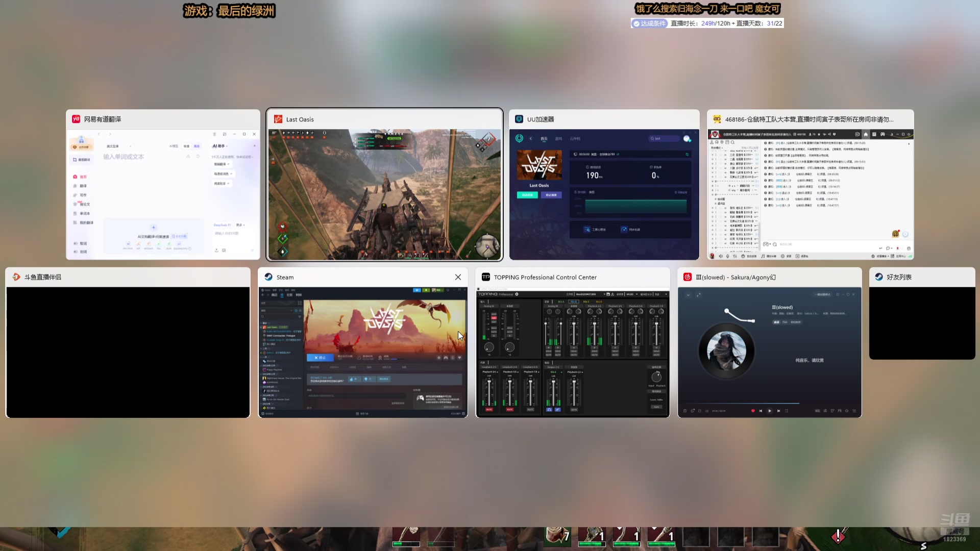980x551 pixels.
Task: Switch to the 468186 chat room preview
Action: [811, 194]
